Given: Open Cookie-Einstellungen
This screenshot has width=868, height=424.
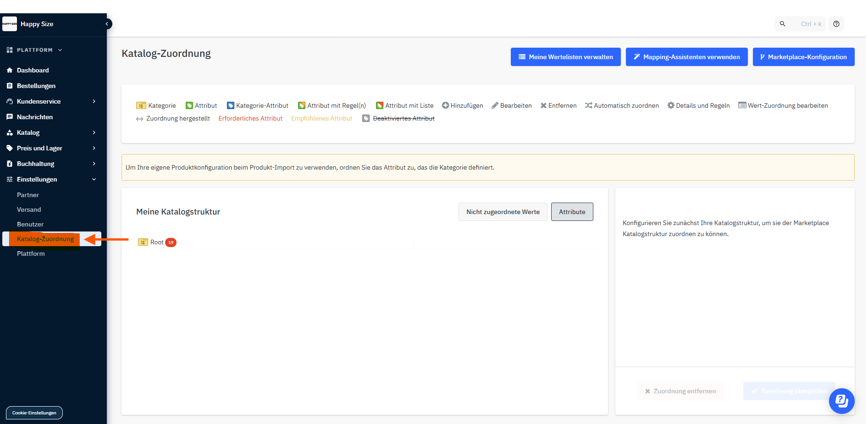Looking at the screenshot, I should (x=34, y=413).
